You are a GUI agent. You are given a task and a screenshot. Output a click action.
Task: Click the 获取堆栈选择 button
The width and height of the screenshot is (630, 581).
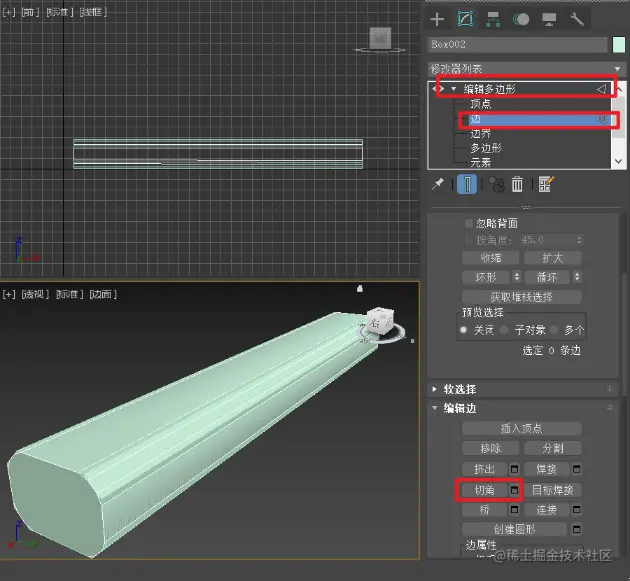point(522,297)
